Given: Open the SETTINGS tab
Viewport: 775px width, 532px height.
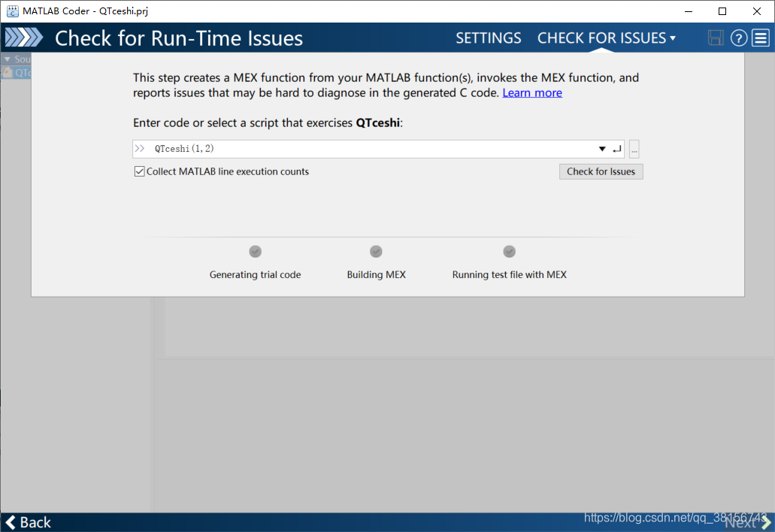Looking at the screenshot, I should (x=489, y=38).
